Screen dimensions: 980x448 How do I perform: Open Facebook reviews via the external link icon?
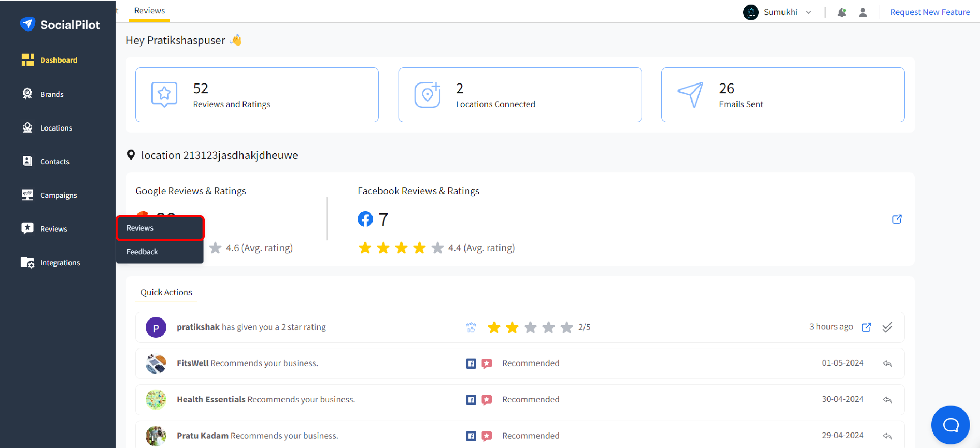[x=897, y=219]
